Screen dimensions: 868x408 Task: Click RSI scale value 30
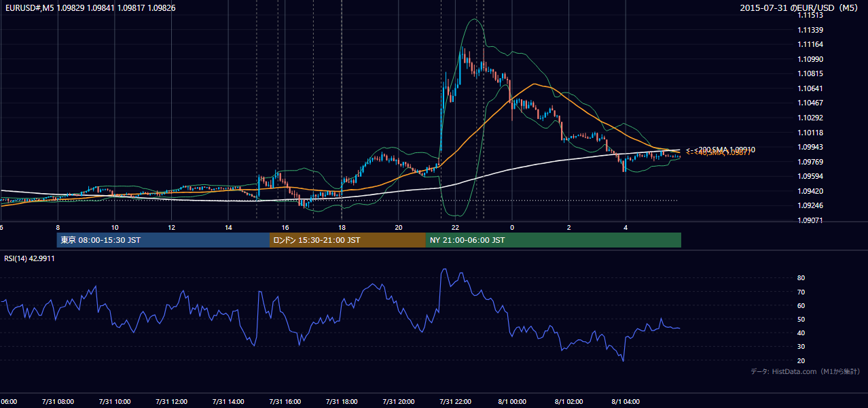801,347
